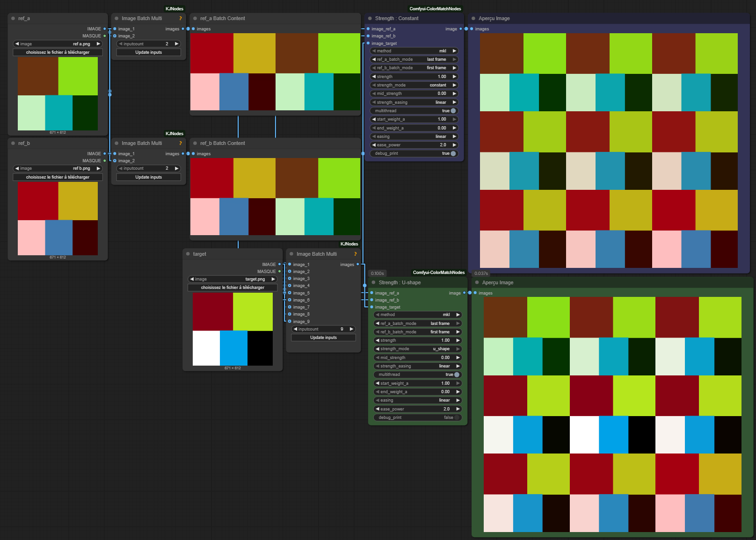Collapse the target node via its dot
The width and height of the screenshot is (756, 540).
point(188,254)
